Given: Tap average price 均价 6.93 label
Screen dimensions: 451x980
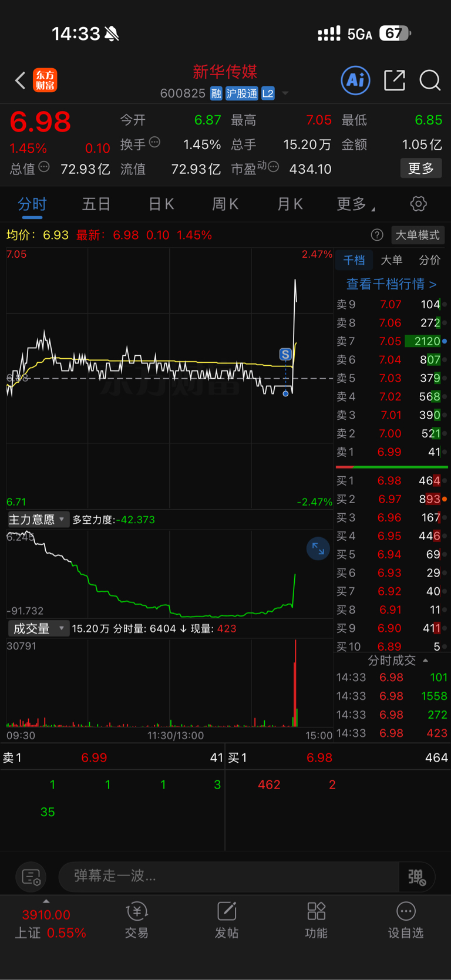Looking at the screenshot, I should tap(38, 235).
